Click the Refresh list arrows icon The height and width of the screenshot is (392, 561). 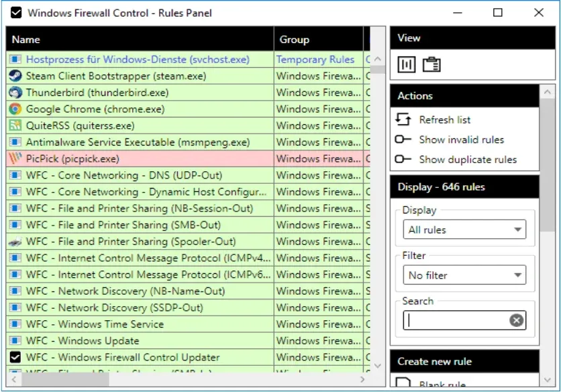[x=403, y=119]
